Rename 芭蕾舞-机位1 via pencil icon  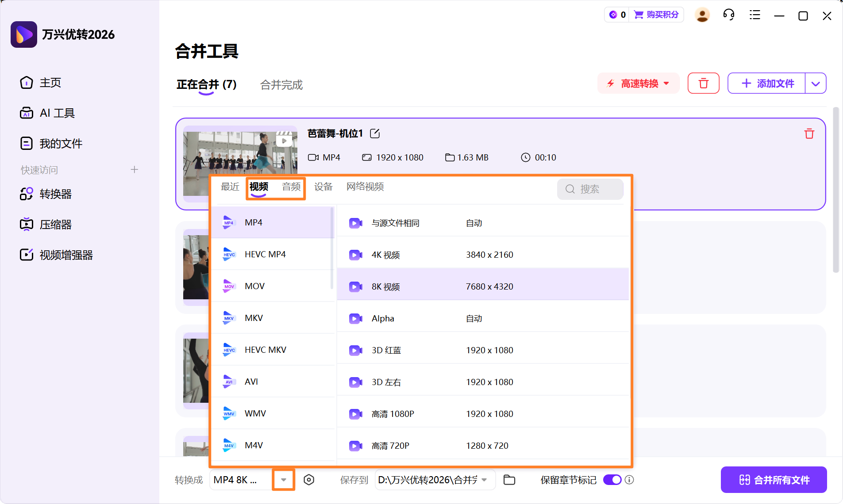pyautogui.click(x=374, y=133)
